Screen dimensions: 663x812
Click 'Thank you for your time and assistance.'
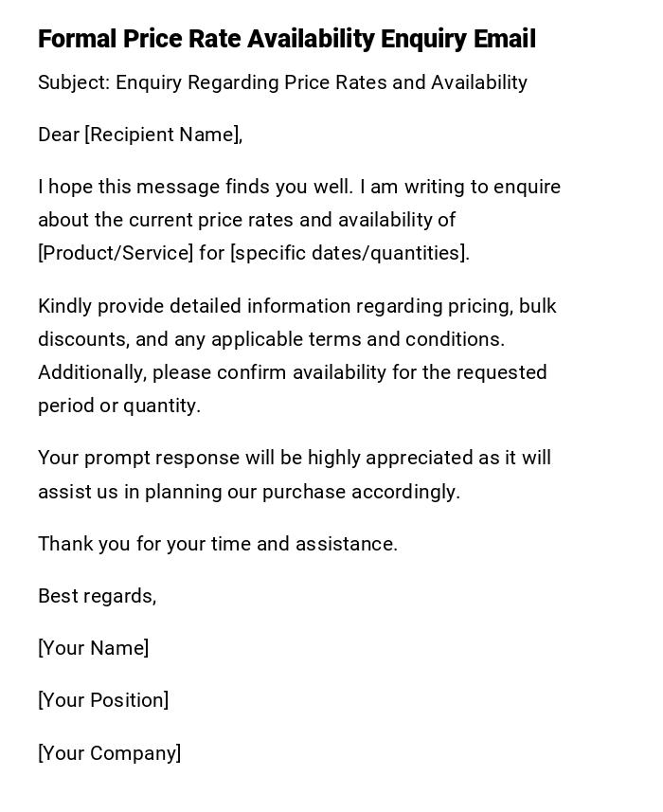click(x=218, y=544)
